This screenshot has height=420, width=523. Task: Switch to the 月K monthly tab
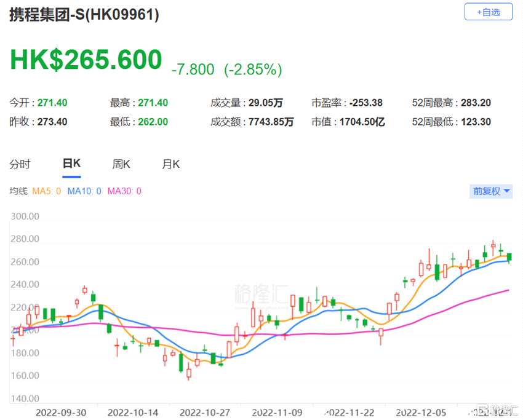pyautogui.click(x=170, y=164)
